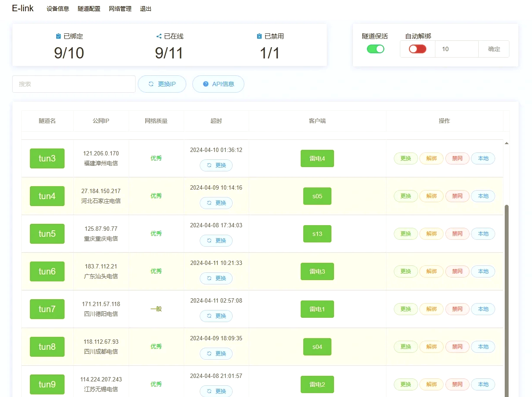Click question mark icon on API信息
This screenshot has height=397, width=532.
click(205, 84)
